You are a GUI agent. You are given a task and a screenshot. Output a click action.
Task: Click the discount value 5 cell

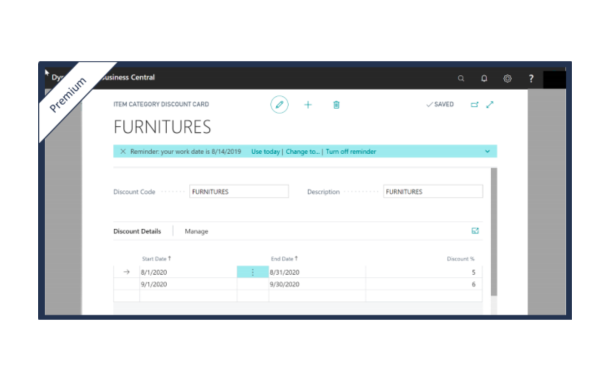coord(424,272)
